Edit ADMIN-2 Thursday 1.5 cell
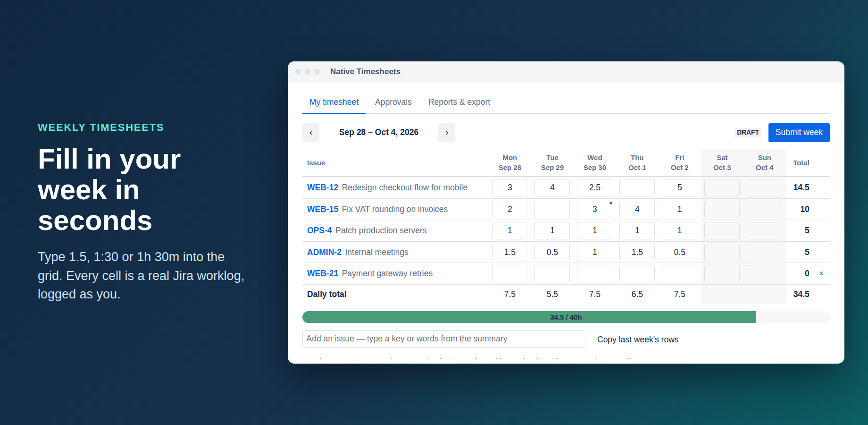Viewport: 868px width, 425px height. point(637,252)
